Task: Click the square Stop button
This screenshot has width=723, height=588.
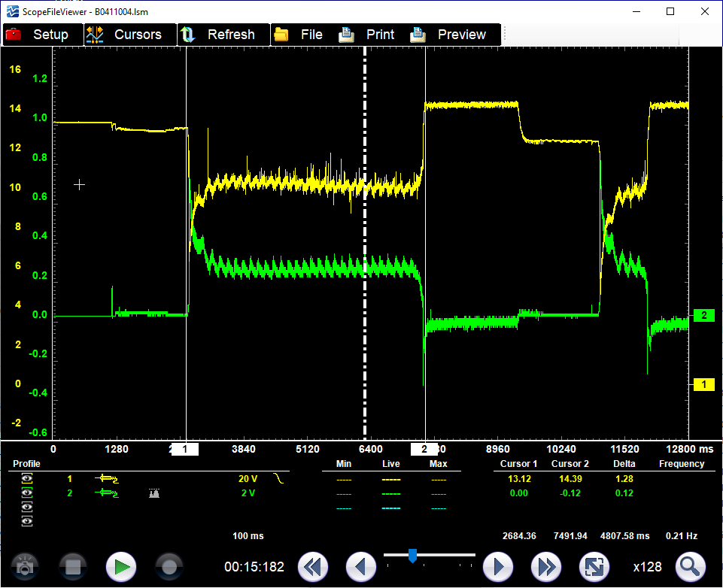Action: pos(72,567)
